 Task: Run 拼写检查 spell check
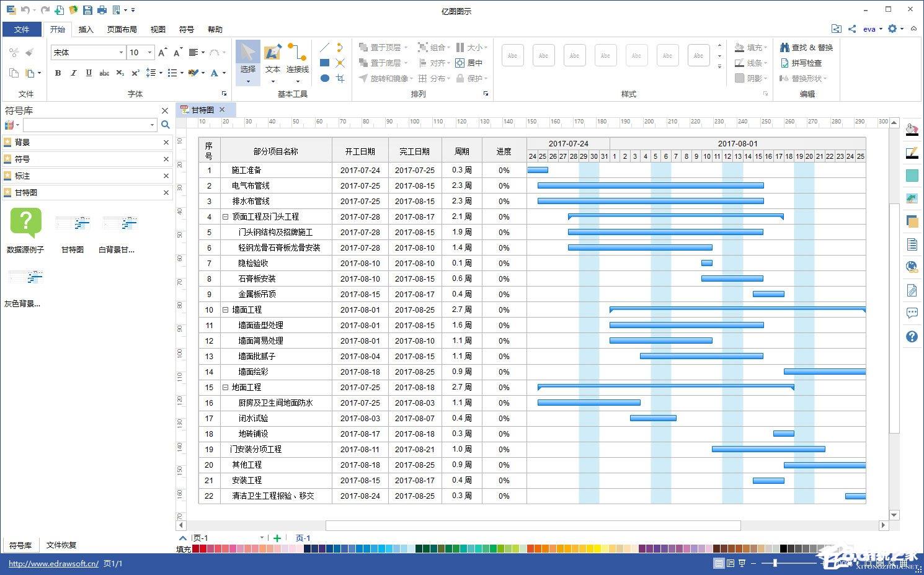801,63
